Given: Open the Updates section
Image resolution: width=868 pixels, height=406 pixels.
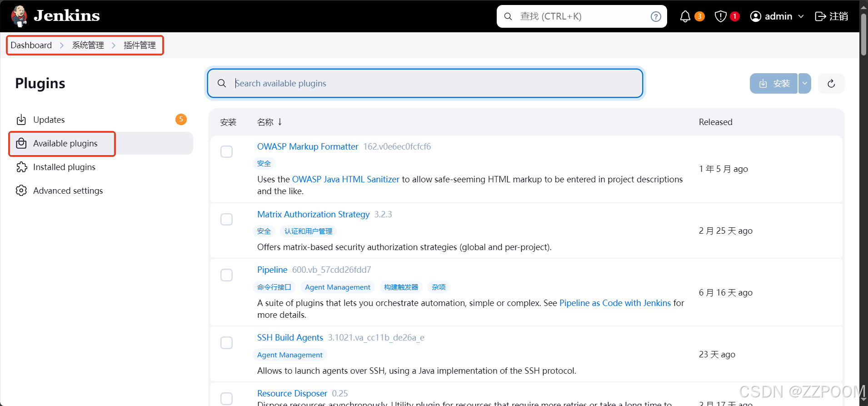Looking at the screenshot, I should click(x=101, y=120).
